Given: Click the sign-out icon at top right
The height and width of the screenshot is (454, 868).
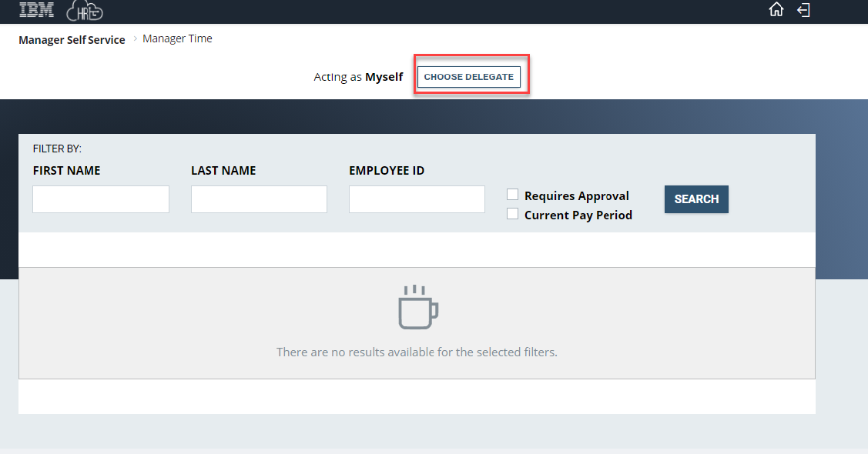Looking at the screenshot, I should click(803, 10).
